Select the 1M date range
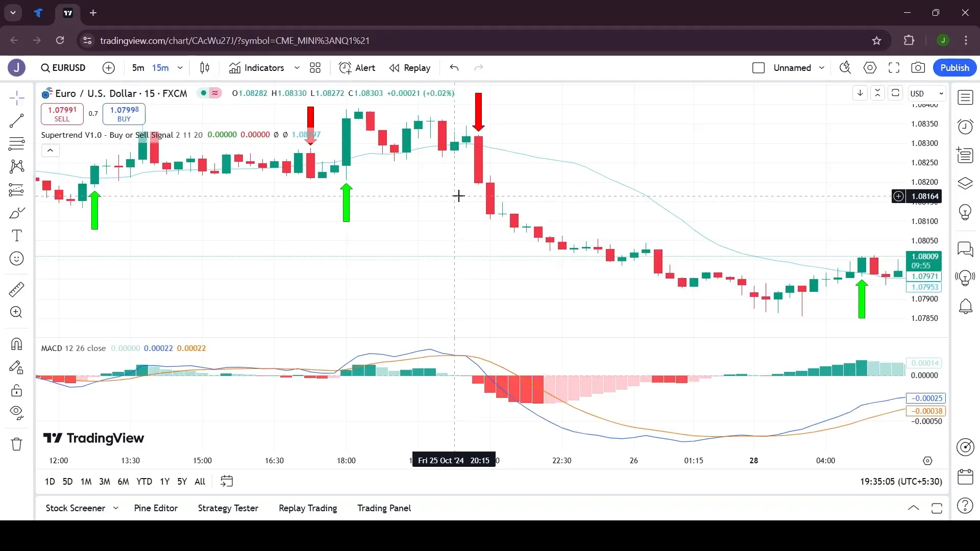The image size is (980, 551). point(86,482)
